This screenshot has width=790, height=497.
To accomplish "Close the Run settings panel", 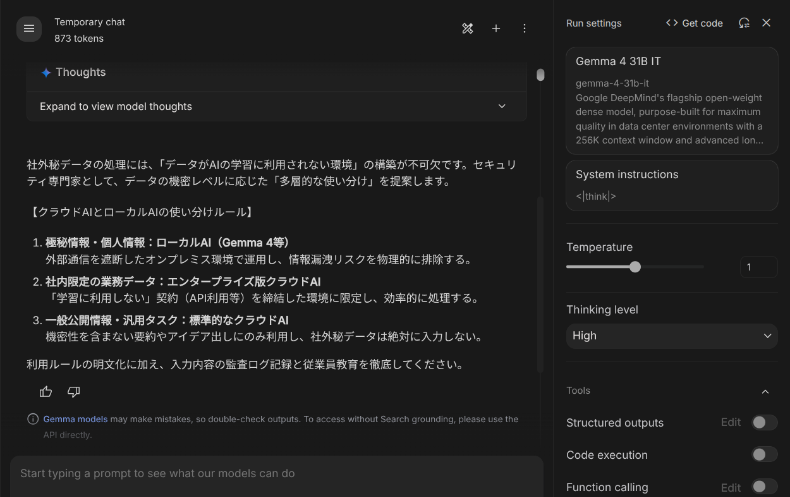I will 766,23.
